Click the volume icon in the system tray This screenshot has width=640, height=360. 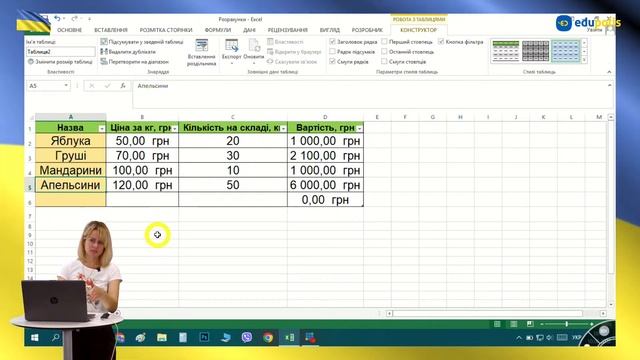pos(549,338)
